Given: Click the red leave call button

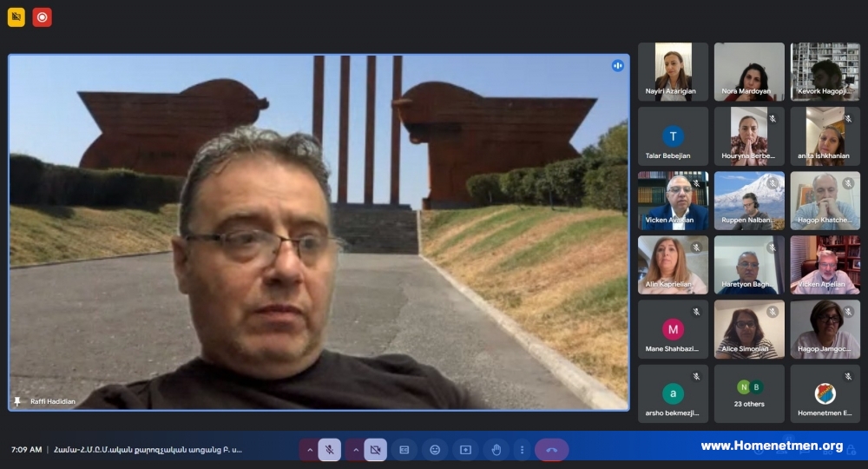Looking at the screenshot, I should pos(551,450).
